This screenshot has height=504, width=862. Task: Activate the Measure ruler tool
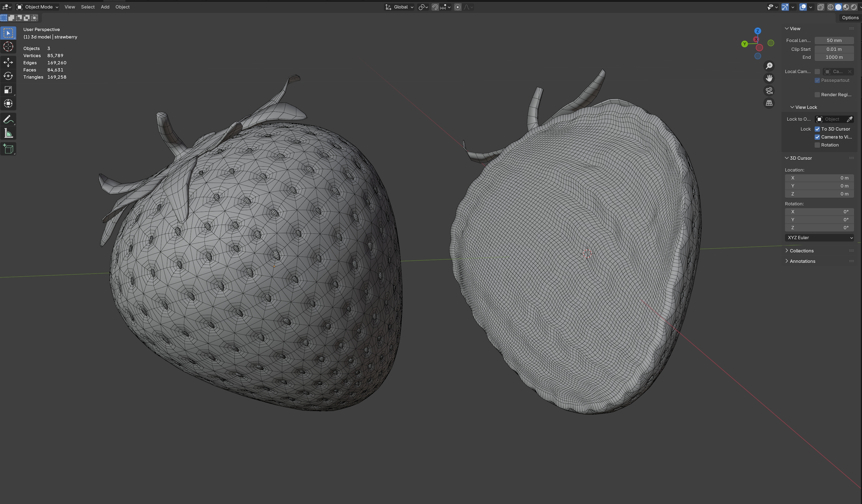click(8, 133)
